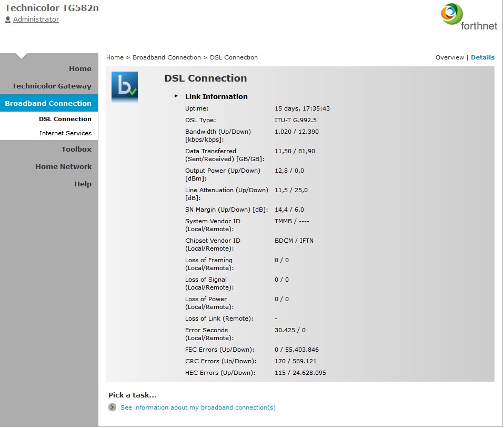Open the Help sidebar item
The height and width of the screenshot is (428, 504).
83,184
